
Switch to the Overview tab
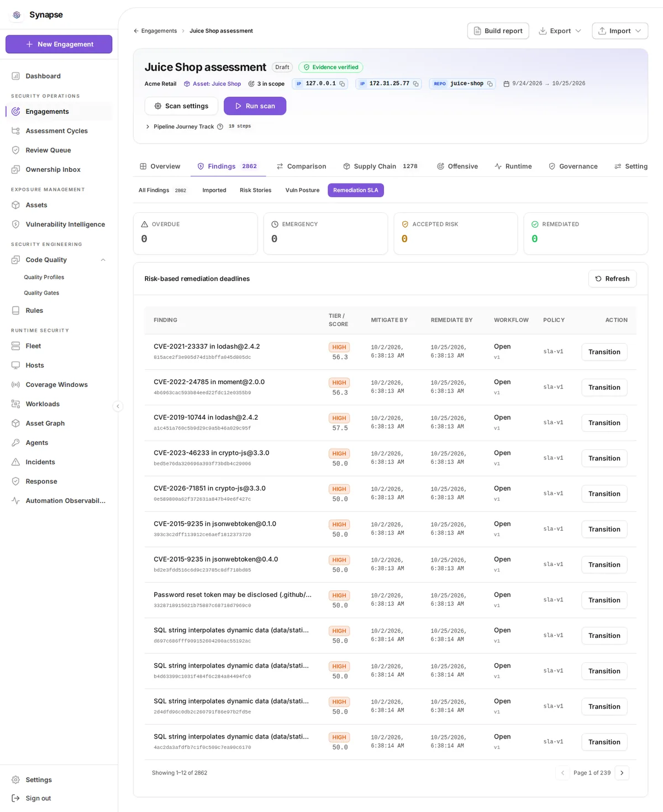click(160, 166)
